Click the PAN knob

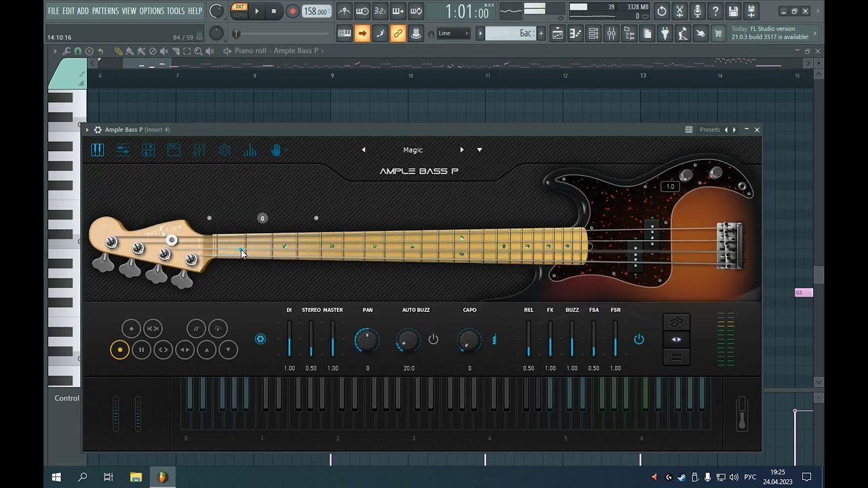coord(367,340)
